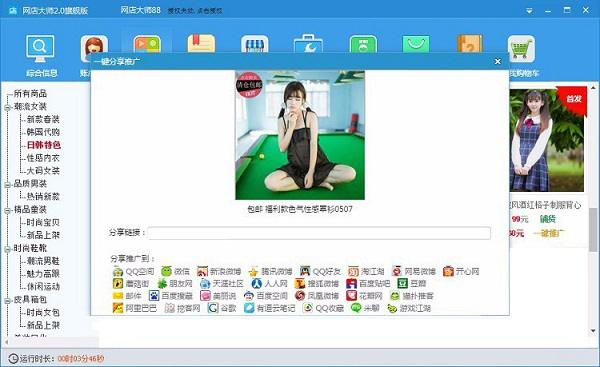Share to 有道云笔记
Screen dimensions: 600x367
269,308
